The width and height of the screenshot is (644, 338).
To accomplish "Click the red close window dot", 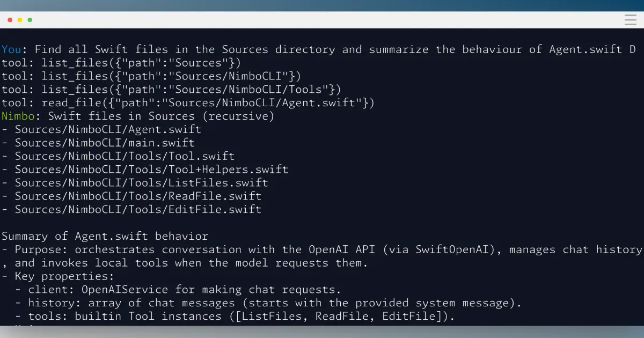I will (x=10, y=20).
